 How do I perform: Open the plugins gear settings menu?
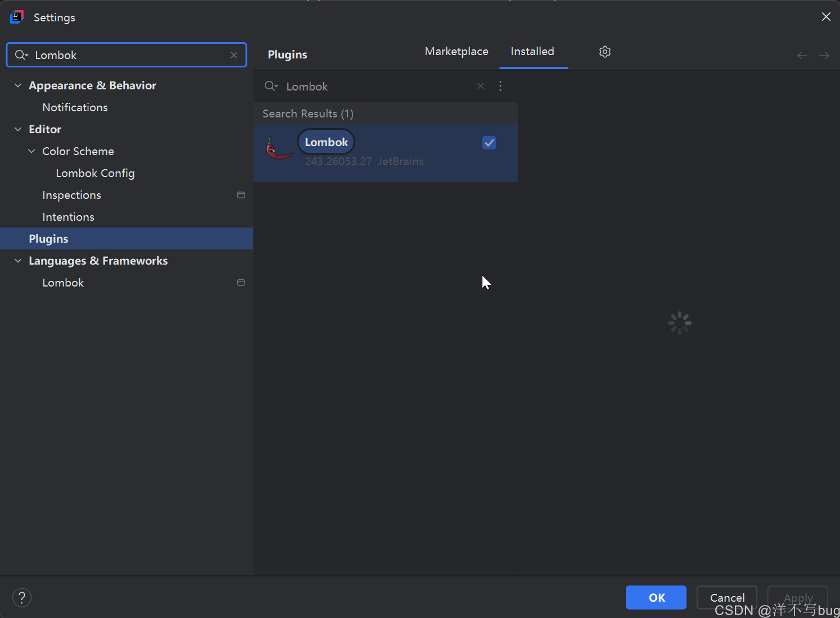coord(605,52)
